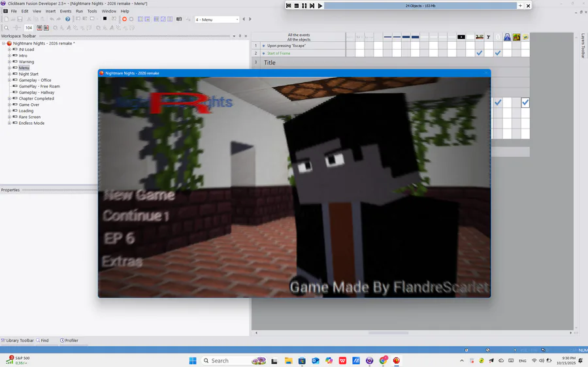Switch to the Profiler tab
This screenshot has width=588, height=367.
click(x=69, y=340)
